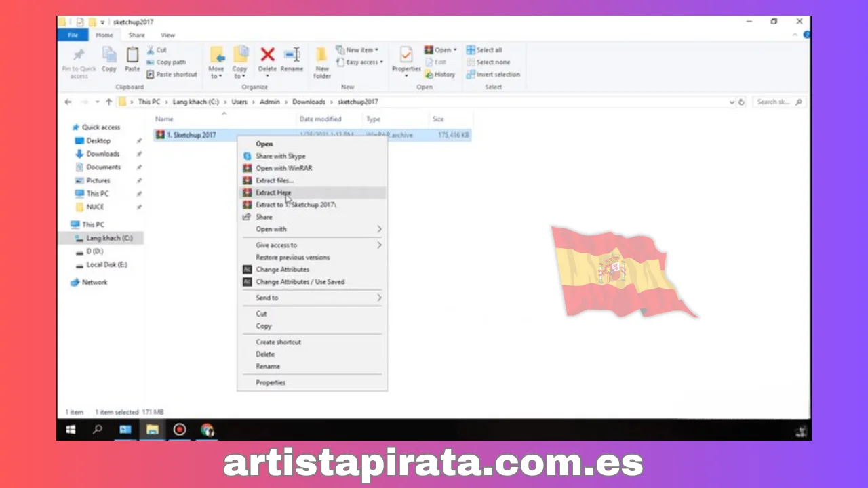Click Select all in ribbon
This screenshot has height=488, width=868.
tap(484, 50)
